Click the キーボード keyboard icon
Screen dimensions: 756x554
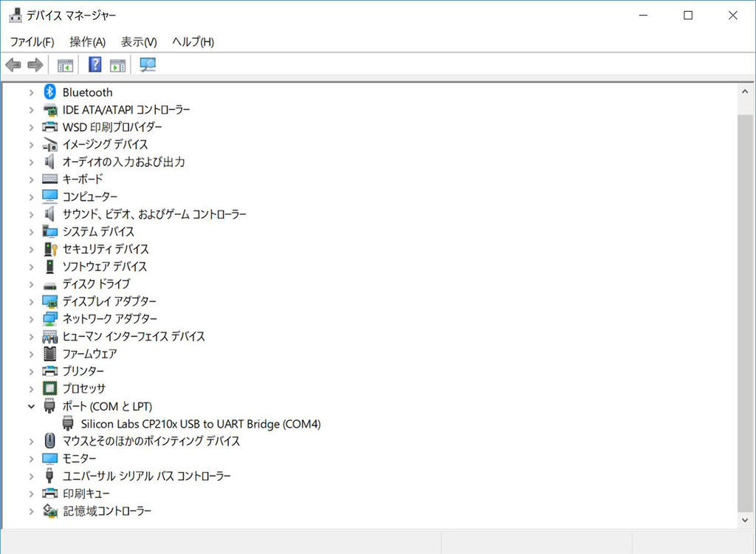(x=49, y=179)
